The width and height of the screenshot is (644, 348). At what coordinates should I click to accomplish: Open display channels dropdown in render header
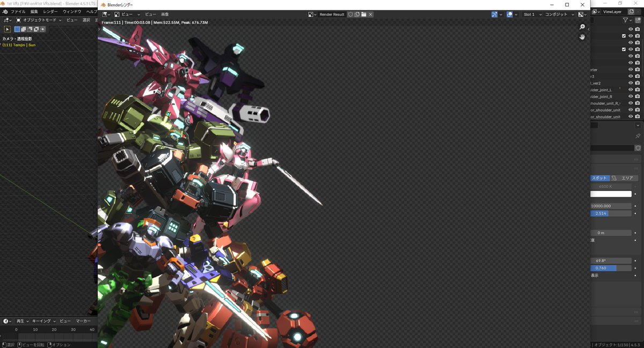582,14
